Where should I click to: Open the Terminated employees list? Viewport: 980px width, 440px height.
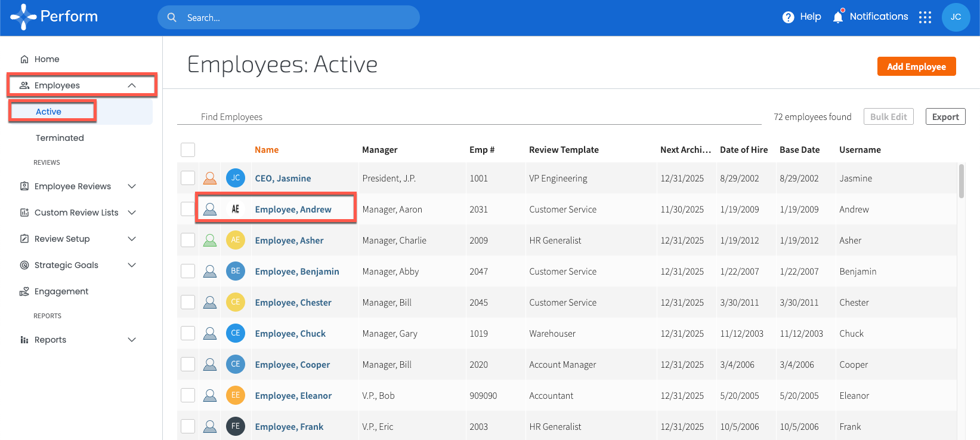[x=60, y=138]
